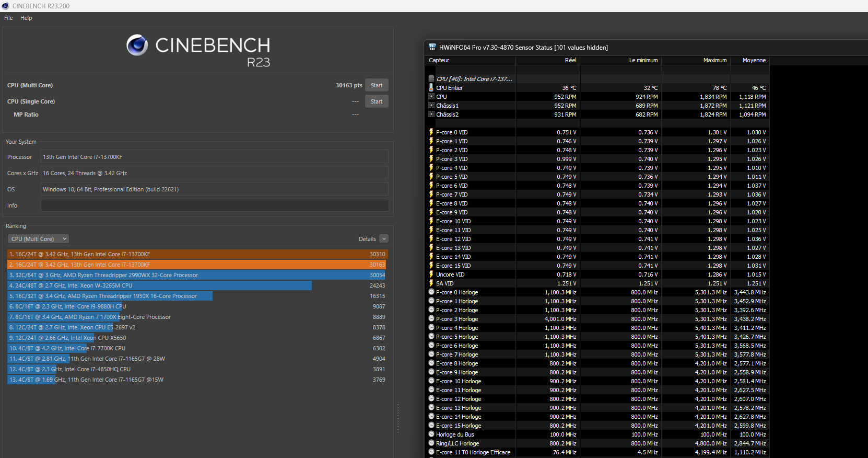This screenshot has height=458, width=868.
Task: Click the 78 °C maximum for CPU Entier
Action: click(720, 88)
